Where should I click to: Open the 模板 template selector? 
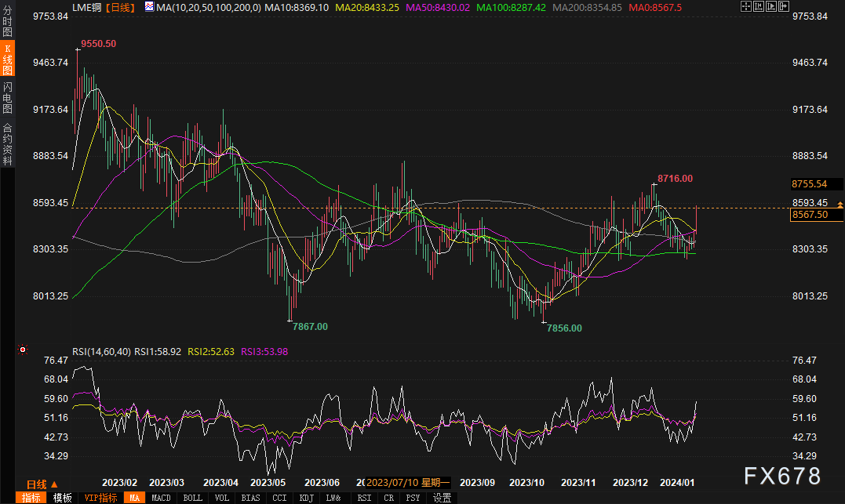[x=63, y=498]
